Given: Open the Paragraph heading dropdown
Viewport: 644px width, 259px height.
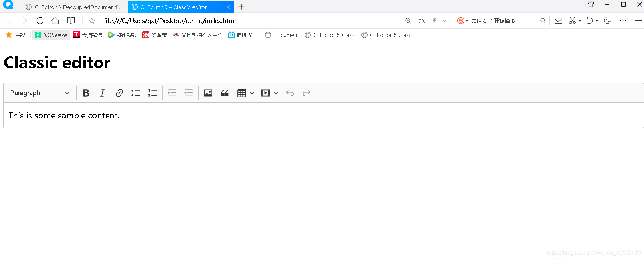Looking at the screenshot, I should (40, 93).
